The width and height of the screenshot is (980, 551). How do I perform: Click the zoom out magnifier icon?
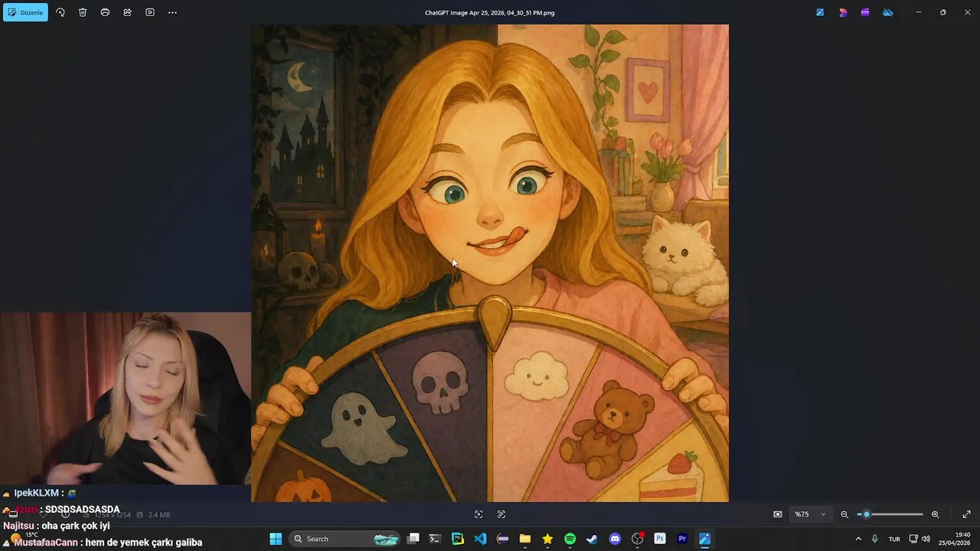point(844,514)
